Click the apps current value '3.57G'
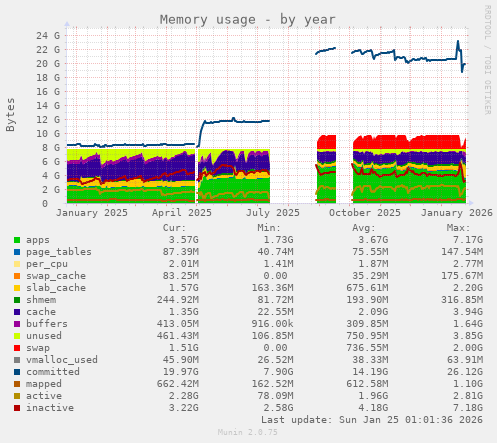The width and height of the screenshot is (497, 443). point(184,240)
